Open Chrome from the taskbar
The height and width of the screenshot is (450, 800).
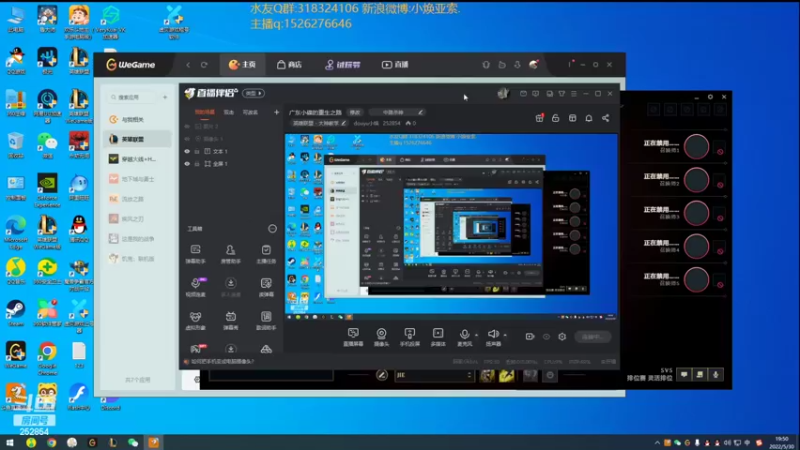pos(52,442)
